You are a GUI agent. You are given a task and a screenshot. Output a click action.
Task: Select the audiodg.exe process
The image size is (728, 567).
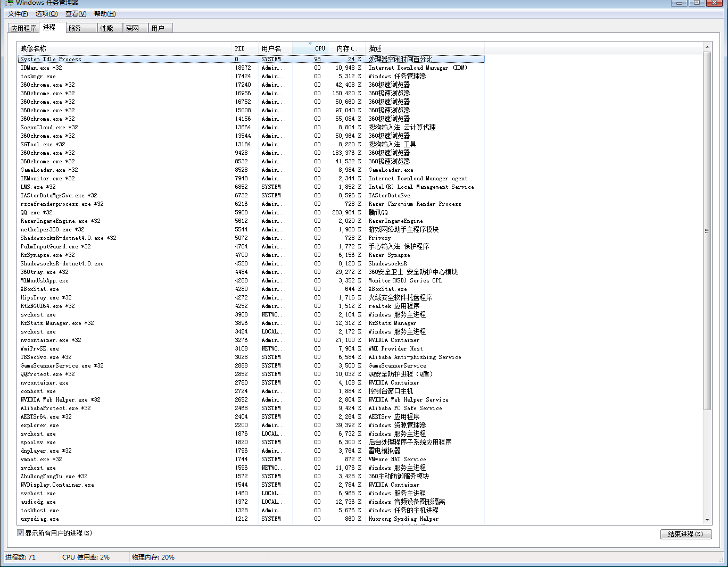[x=251, y=502]
